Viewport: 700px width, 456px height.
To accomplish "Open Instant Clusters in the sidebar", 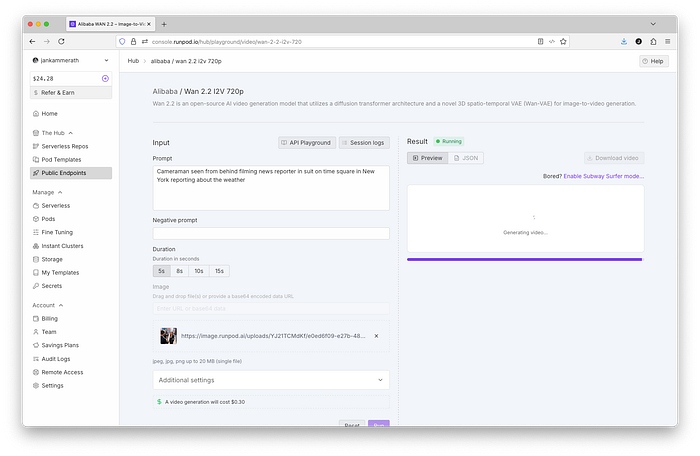I will coord(62,246).
